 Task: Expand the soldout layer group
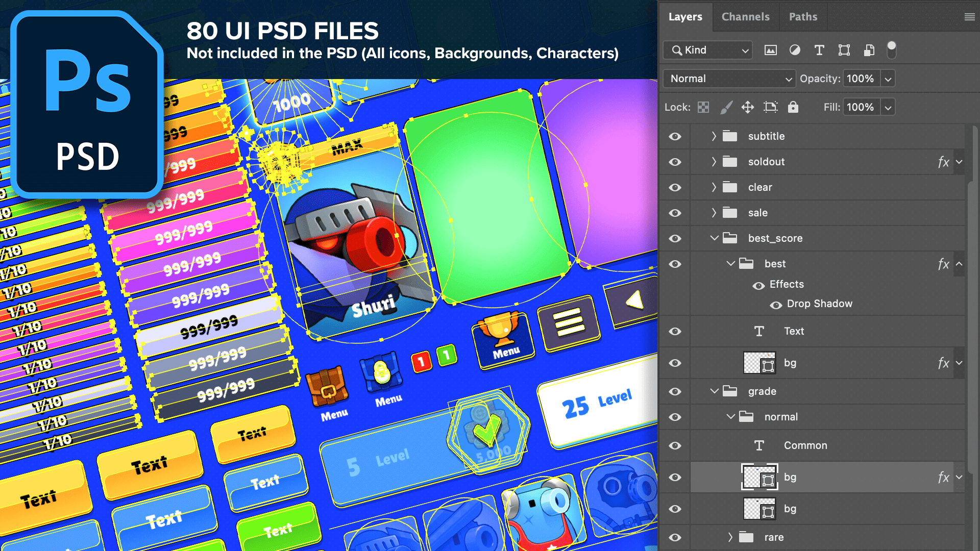[x=714, y=162]
